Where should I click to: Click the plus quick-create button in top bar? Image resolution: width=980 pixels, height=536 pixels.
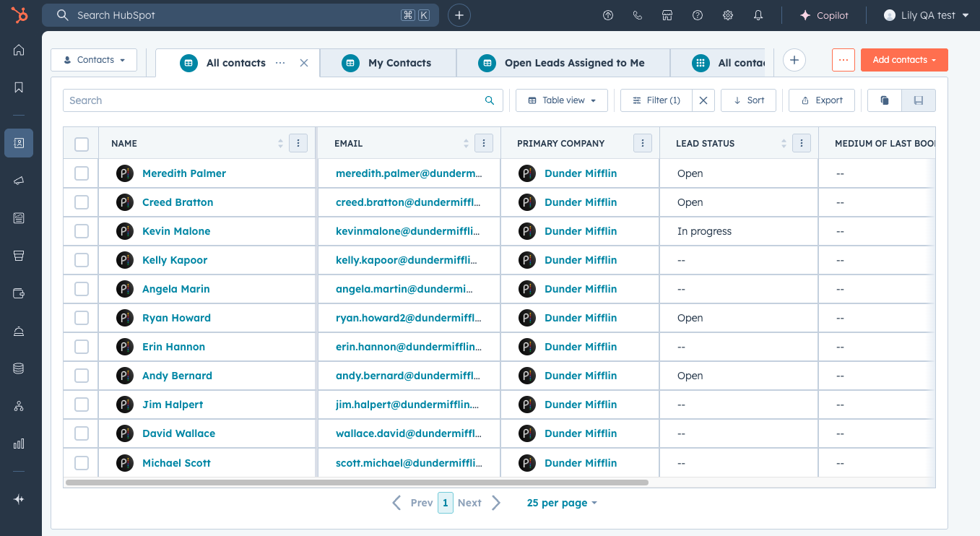[459, 15]
